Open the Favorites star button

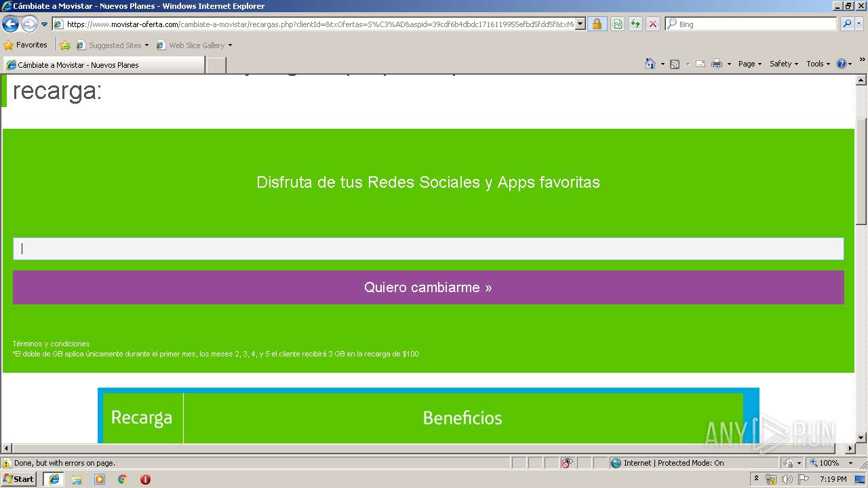(26, 45)
